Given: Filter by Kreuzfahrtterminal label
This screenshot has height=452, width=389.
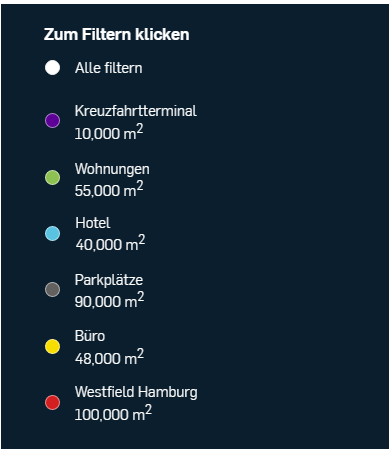Looking at the screenshot, I should pos(136,111).
